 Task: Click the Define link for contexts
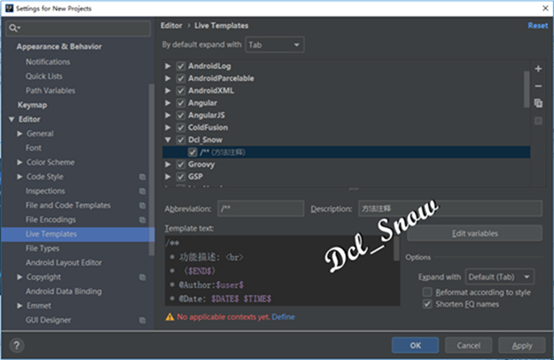pos(283,317)
